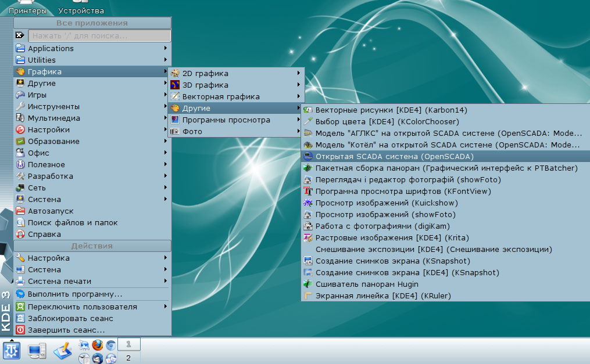The width and height of the screenshot is (590, 364).
Task: Open the Настройки category with the red icon
Action: 92,129
